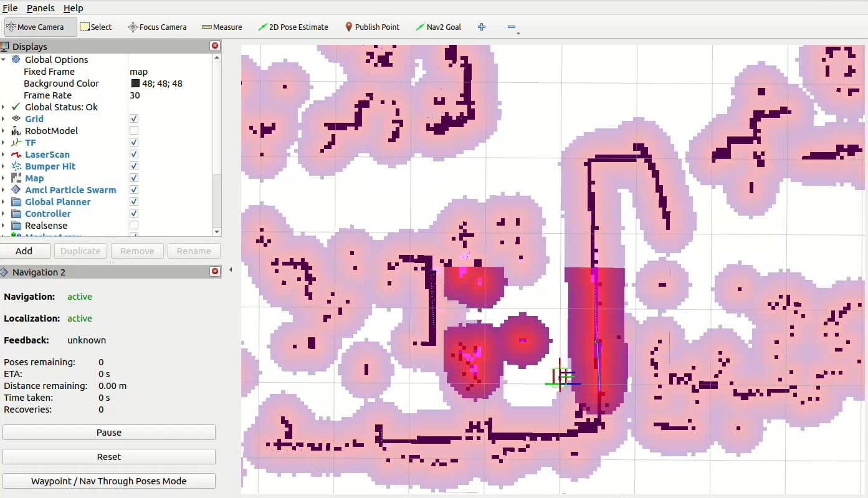Collapse the Global Options tree node
868x498 pixels.
(x=4, y=60)
